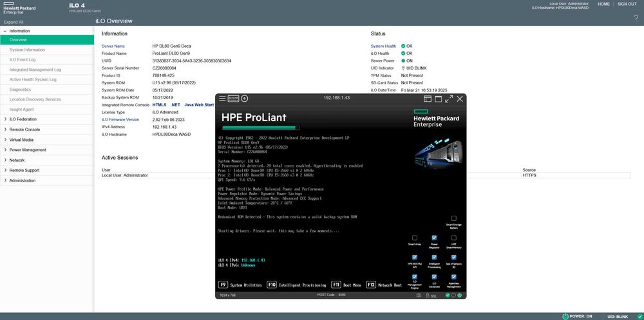Click the middle grey status circle in the console
Image resolution: width=644 pixels, height=320 pixels.
click(x=453, y=296)
